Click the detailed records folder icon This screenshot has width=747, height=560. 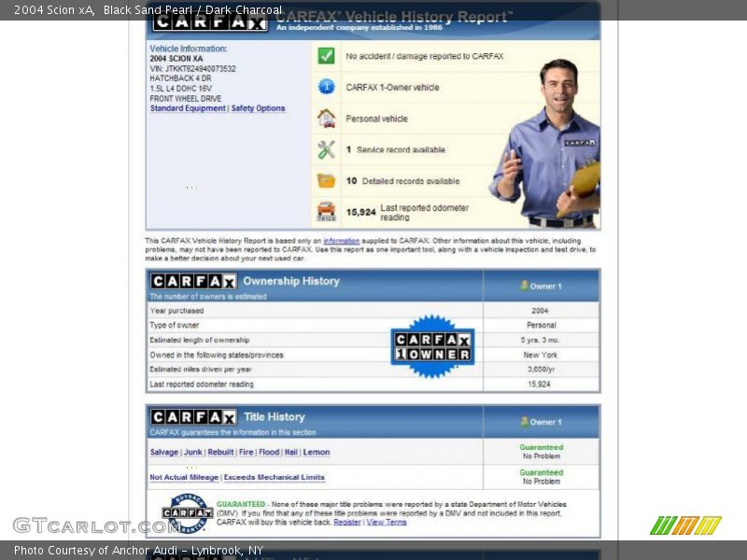[x=326, y=181]
